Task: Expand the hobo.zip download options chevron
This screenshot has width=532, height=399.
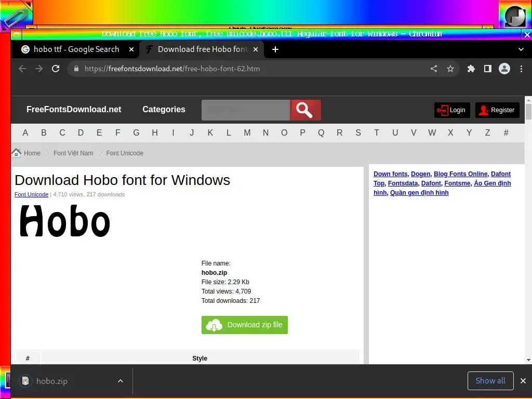Action: point(121,381)
